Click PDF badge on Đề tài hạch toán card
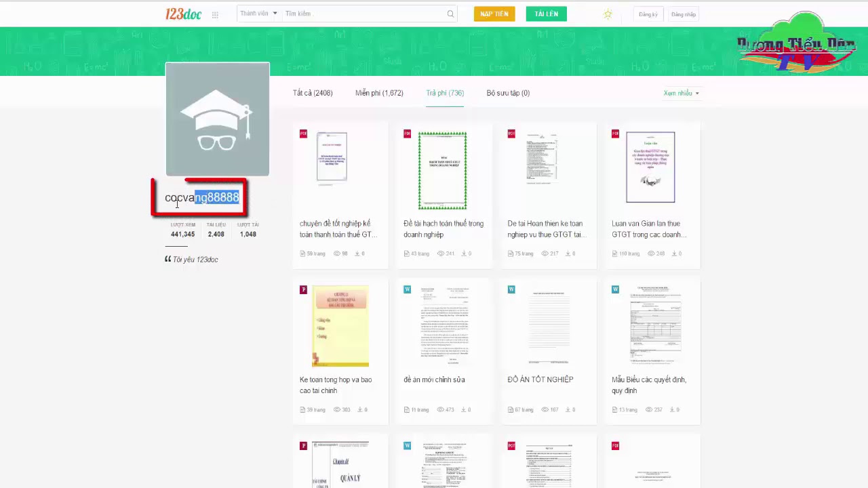This screenshot has height=488, width=868. pos(407,134)
